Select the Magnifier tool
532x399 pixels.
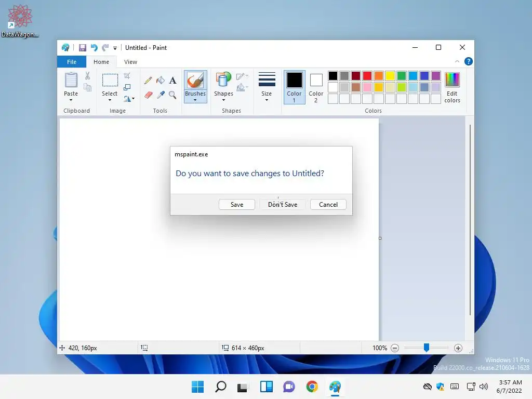pos(172,95)
